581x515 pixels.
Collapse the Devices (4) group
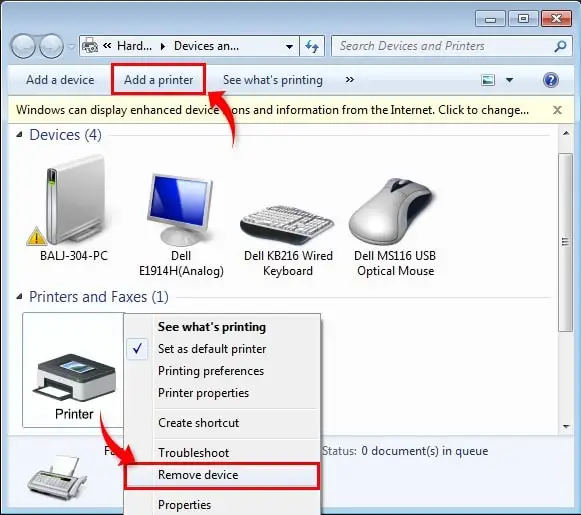(19, 135)
